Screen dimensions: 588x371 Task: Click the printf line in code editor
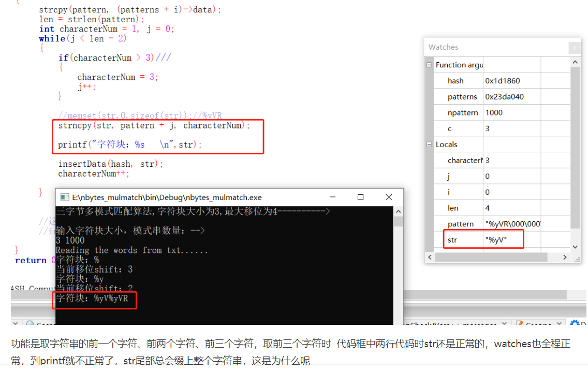pyautogui.click(x=130, y=145)
